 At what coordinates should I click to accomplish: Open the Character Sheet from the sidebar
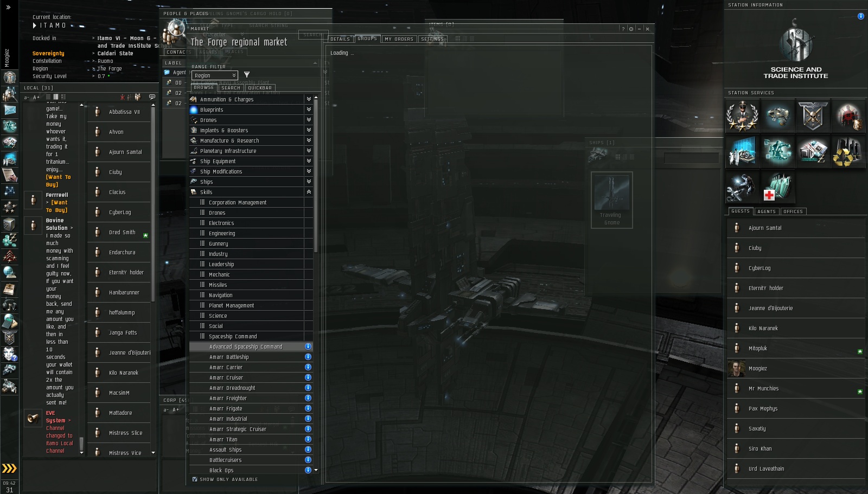[x=9, y=77]
